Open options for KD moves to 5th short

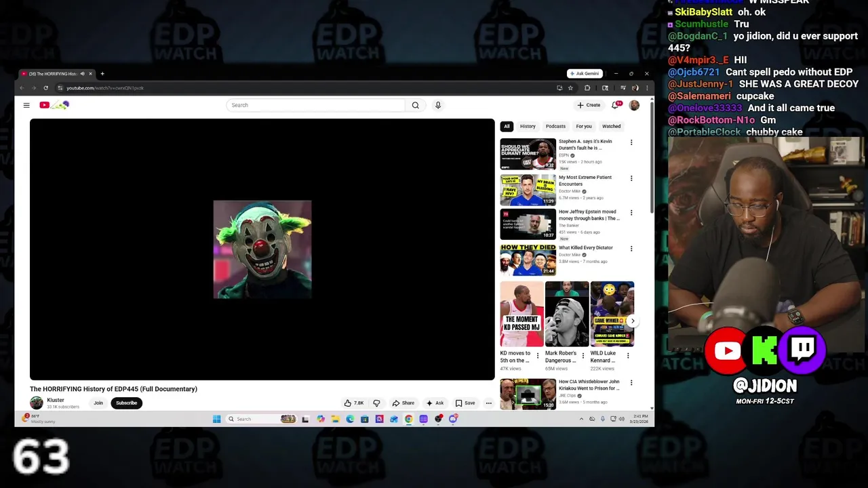[538, 355]
